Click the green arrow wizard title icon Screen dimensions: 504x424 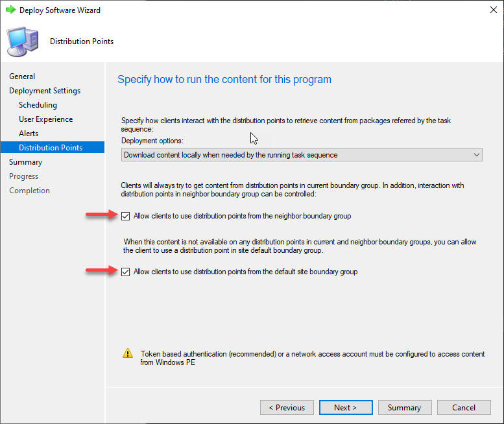10,10
